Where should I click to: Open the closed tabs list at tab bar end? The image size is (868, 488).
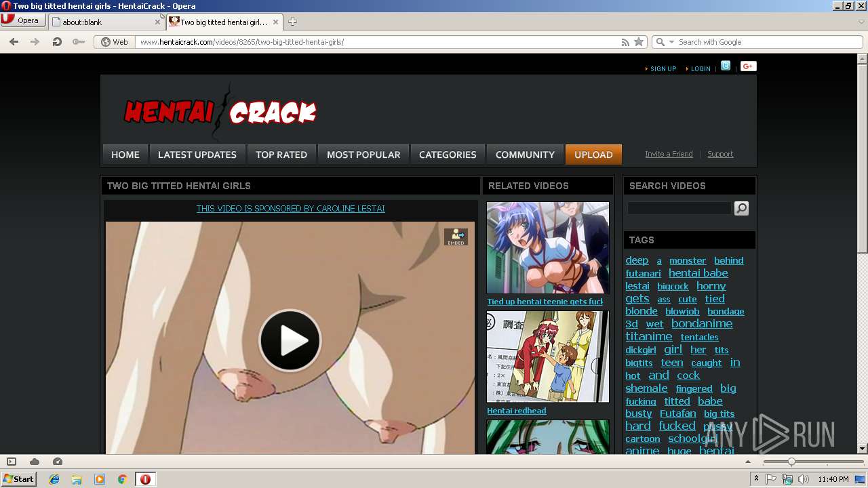(x=861, y=22)
